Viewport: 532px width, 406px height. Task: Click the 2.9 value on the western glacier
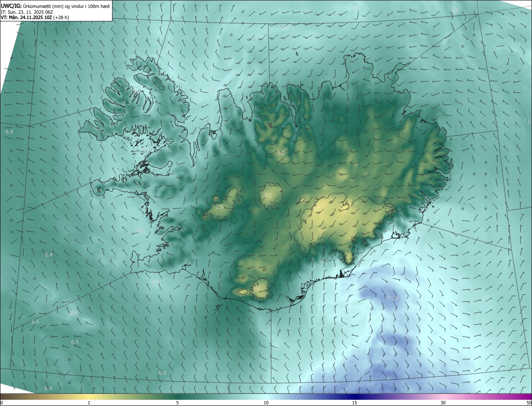[x=220, y=207]
